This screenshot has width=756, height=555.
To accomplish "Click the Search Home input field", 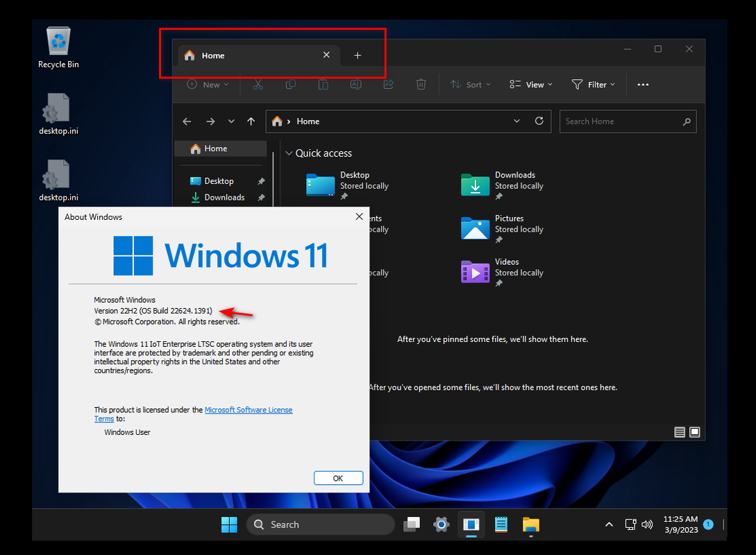I will click(628, 121).
